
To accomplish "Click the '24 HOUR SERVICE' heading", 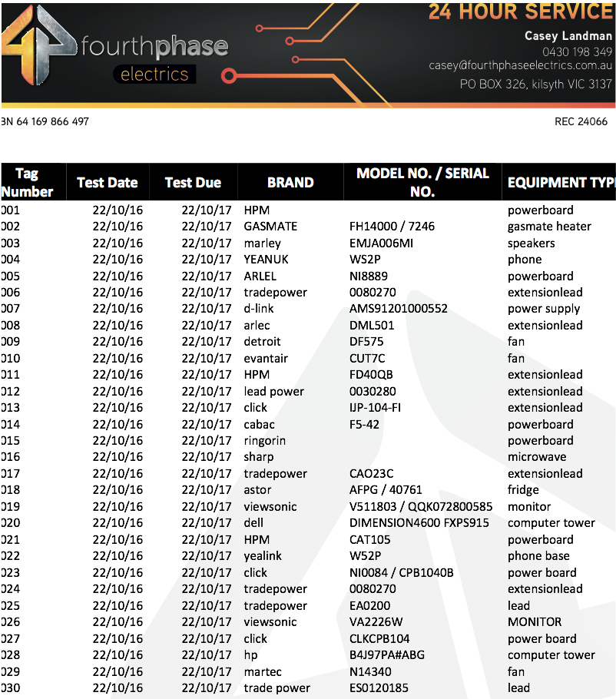I will [521, 12].
